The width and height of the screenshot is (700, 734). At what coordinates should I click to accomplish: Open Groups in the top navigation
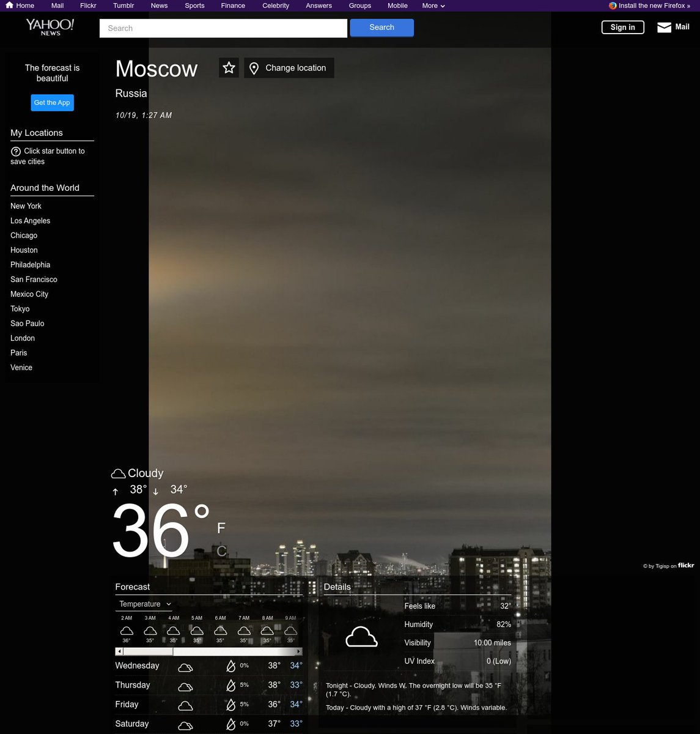[x=360, y=6]
